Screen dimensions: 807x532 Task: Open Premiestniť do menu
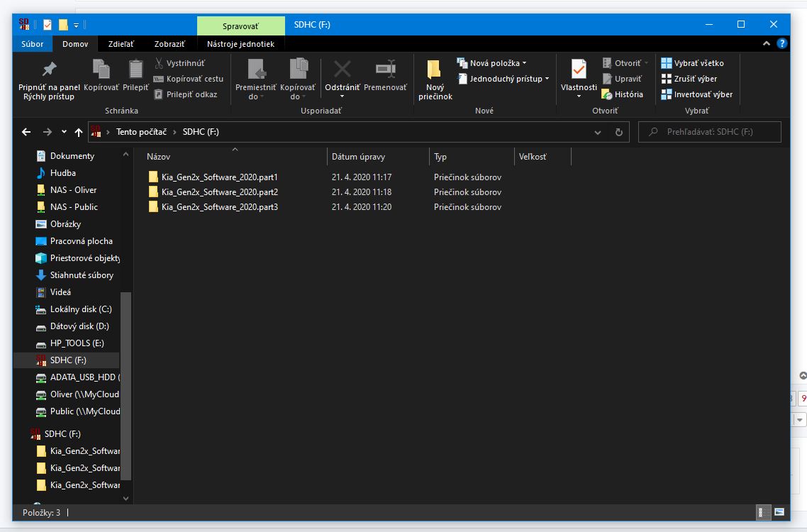coord(255,80)
